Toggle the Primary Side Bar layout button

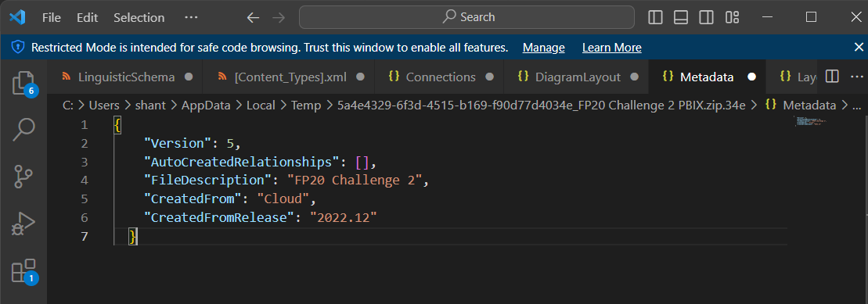tap(655, 18)
